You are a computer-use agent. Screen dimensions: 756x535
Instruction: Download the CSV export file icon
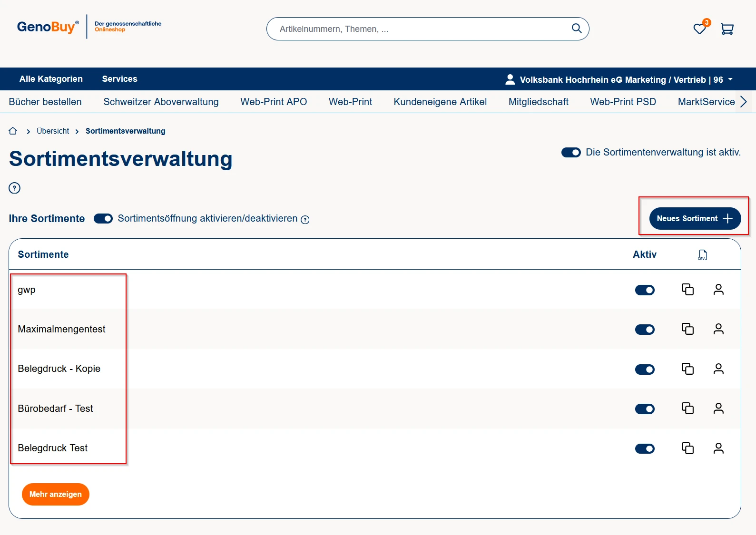click(702, 255)
